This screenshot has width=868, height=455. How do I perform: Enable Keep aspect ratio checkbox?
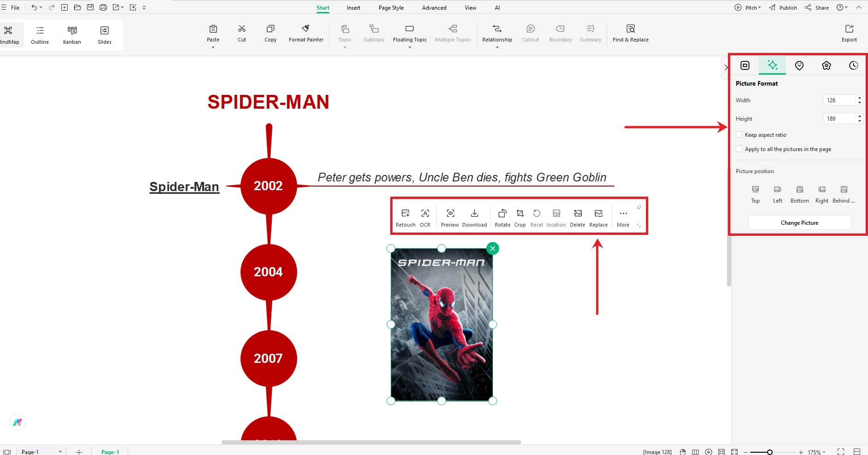pos(739,135)
